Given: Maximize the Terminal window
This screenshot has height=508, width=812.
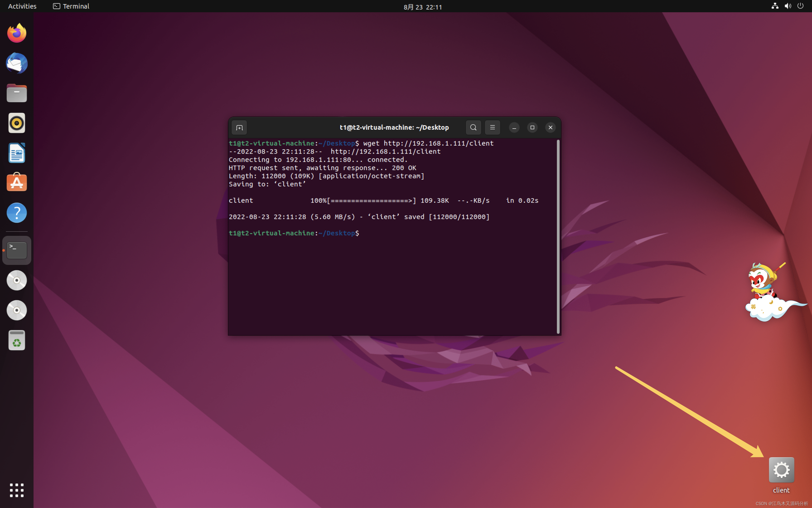Looking at the screenshot, I should pyautogui.click(x=532, y=128).
